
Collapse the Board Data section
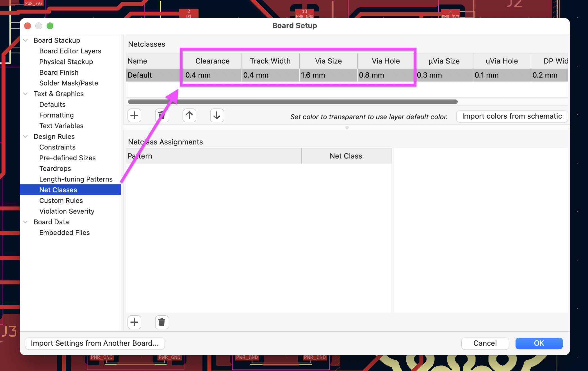(26, 222)
